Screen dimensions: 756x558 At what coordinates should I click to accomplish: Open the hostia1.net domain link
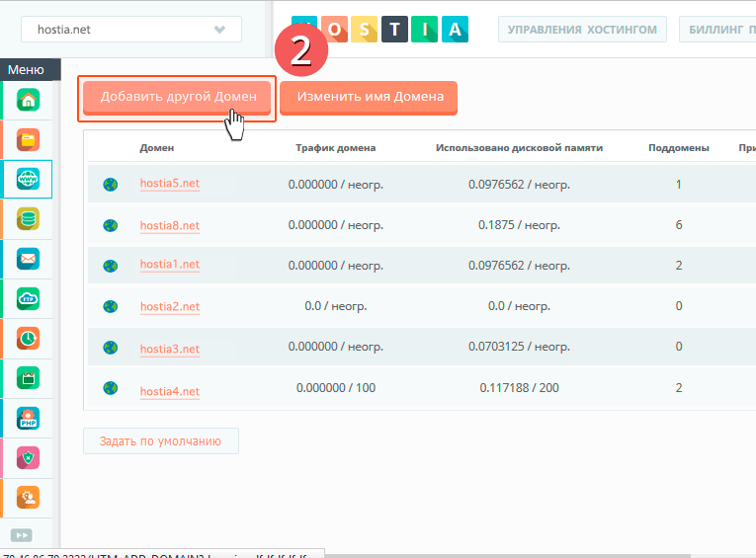point(170,265)
